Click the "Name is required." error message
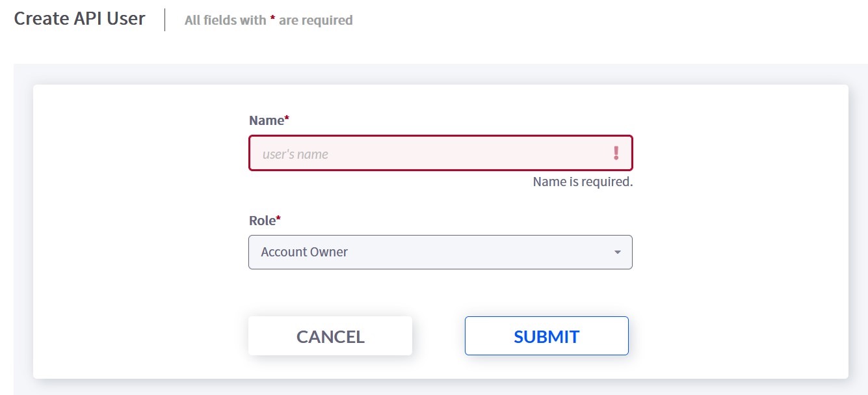 [583, 182]
